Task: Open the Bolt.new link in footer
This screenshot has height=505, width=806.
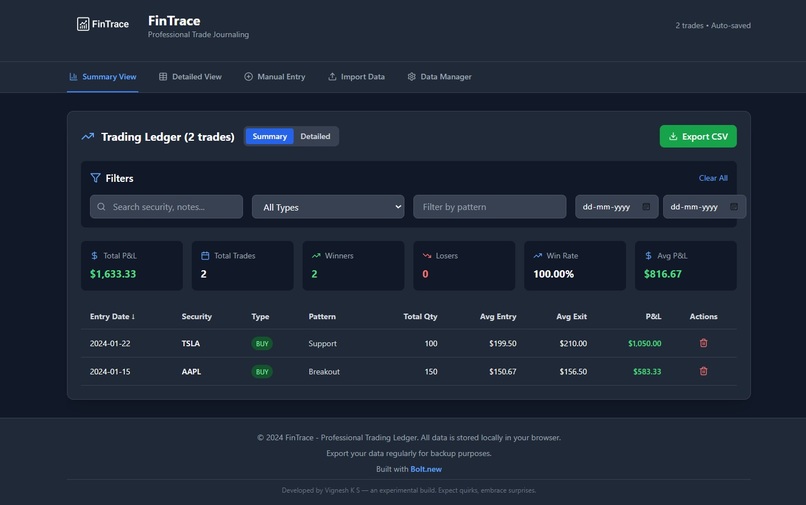Action: tap(426, 469)
